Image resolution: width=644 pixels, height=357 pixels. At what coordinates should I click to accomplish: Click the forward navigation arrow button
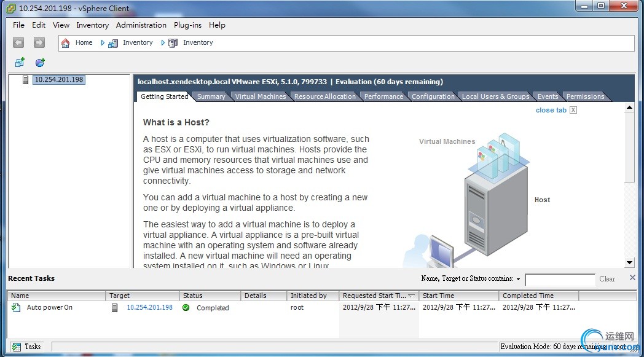click(39, 42)
